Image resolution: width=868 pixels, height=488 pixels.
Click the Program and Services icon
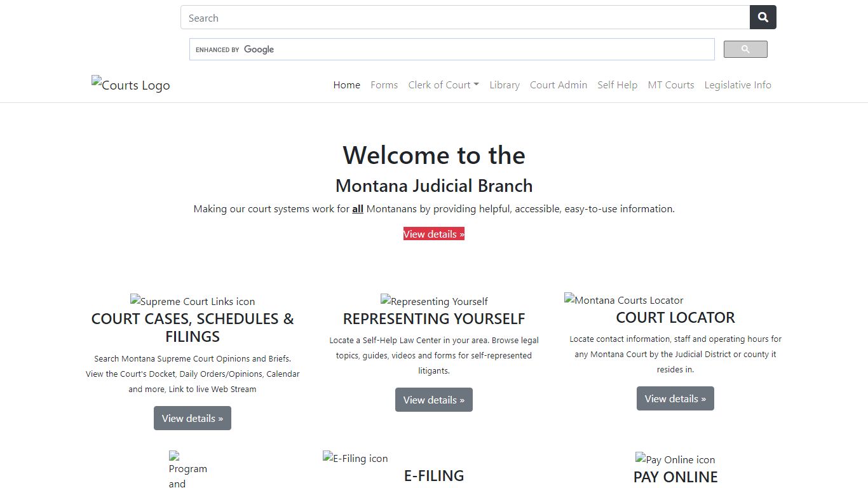click(188, 470)
